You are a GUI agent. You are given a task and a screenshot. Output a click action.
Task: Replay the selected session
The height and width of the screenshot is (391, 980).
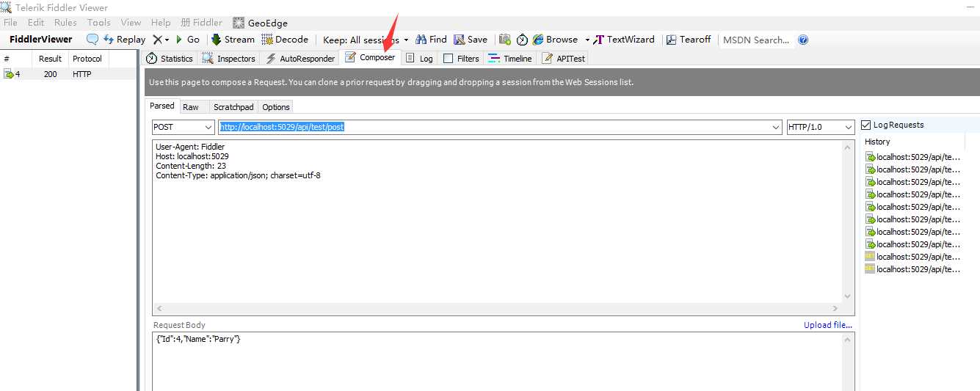(x=124, y=40)
